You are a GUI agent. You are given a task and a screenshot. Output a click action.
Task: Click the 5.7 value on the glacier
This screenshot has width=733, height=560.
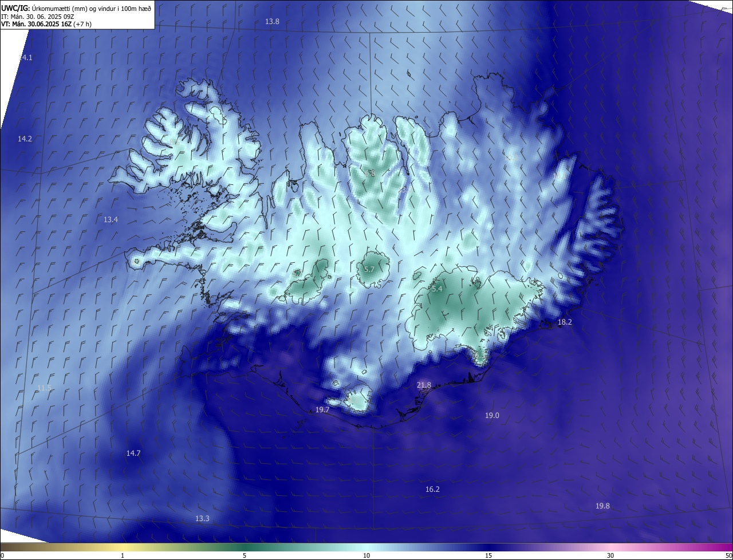tap(369, 269)
